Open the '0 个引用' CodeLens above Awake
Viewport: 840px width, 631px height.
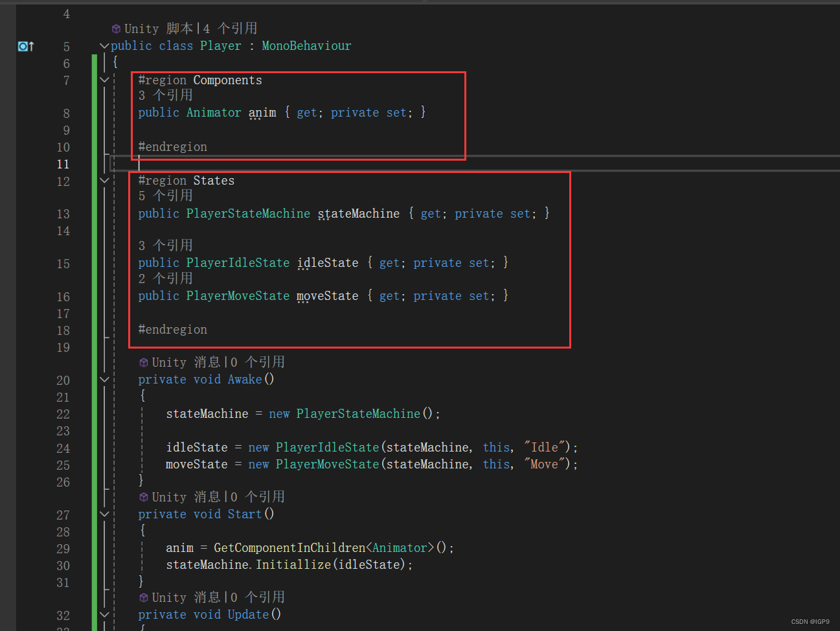coord(258,362)
